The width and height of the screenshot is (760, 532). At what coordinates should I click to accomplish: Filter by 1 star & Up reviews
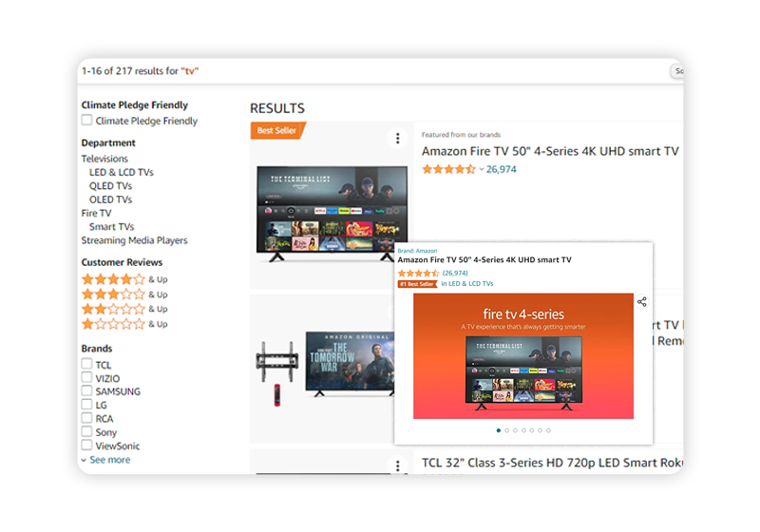(124, 324)
